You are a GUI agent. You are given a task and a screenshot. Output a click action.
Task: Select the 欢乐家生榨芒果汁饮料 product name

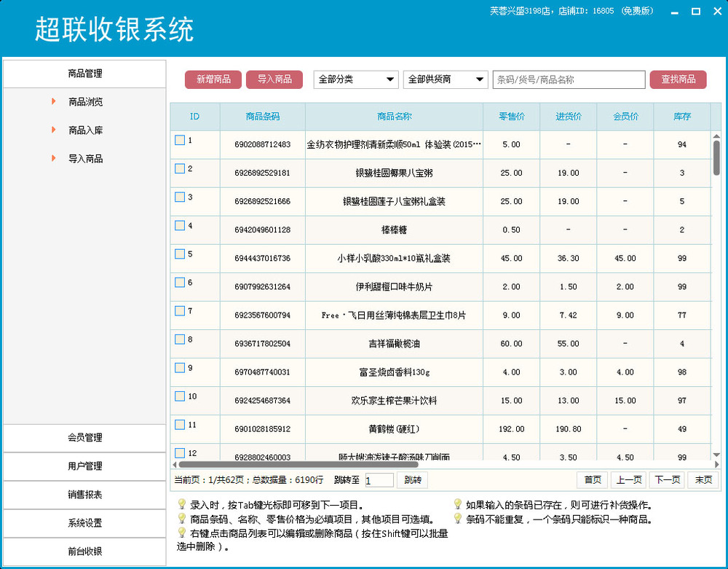[394, 401]
